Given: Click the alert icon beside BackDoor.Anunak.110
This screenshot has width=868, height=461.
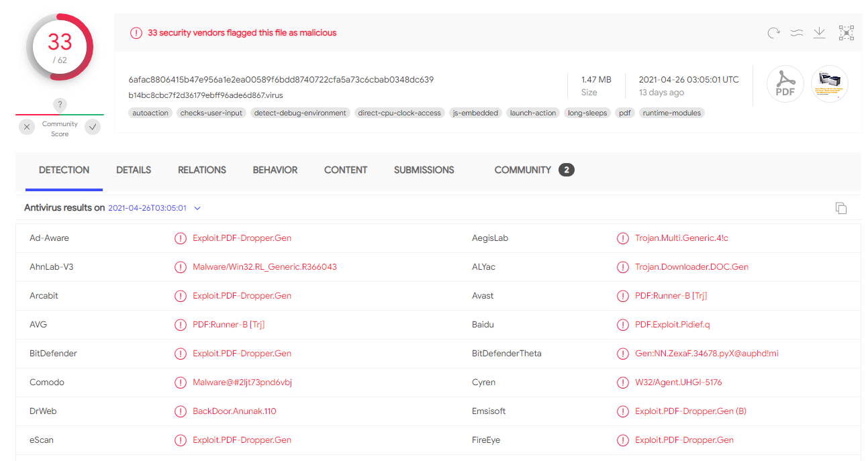Looking at the screenshot, I should (x=181, y=411).
